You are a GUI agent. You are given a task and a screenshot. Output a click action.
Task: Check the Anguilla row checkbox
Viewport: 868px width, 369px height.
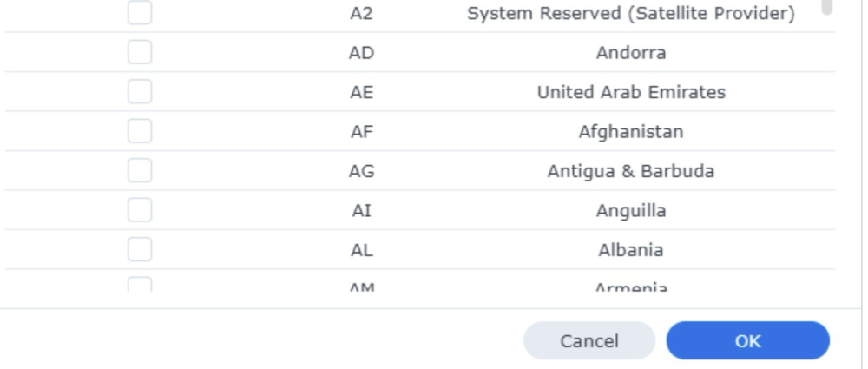point(139,211)
